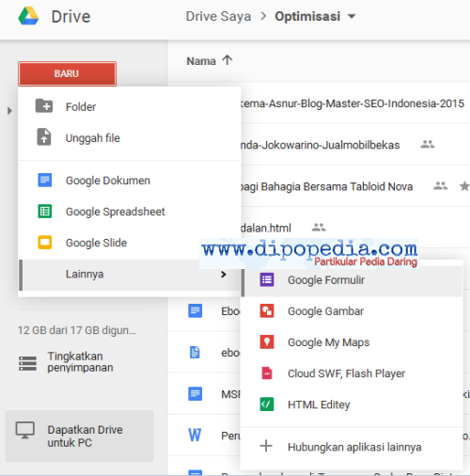
Task: Click the green HTML Editey code icon
Action: 267,404
